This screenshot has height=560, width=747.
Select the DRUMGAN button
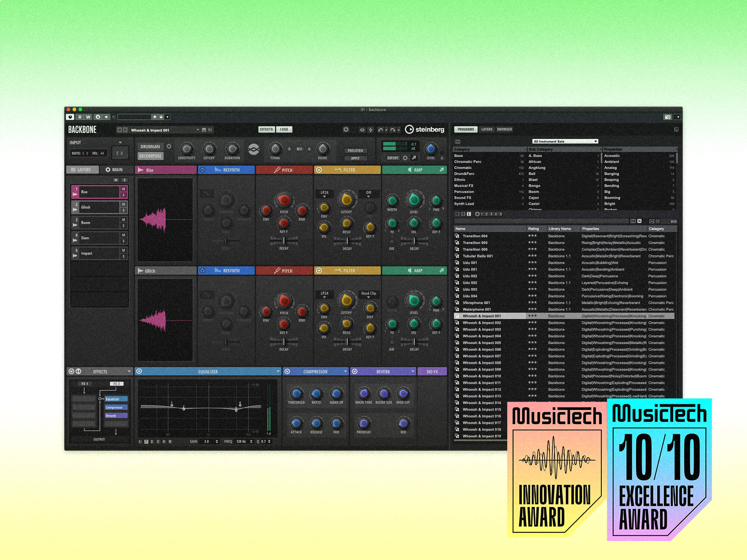coord(150,147)
